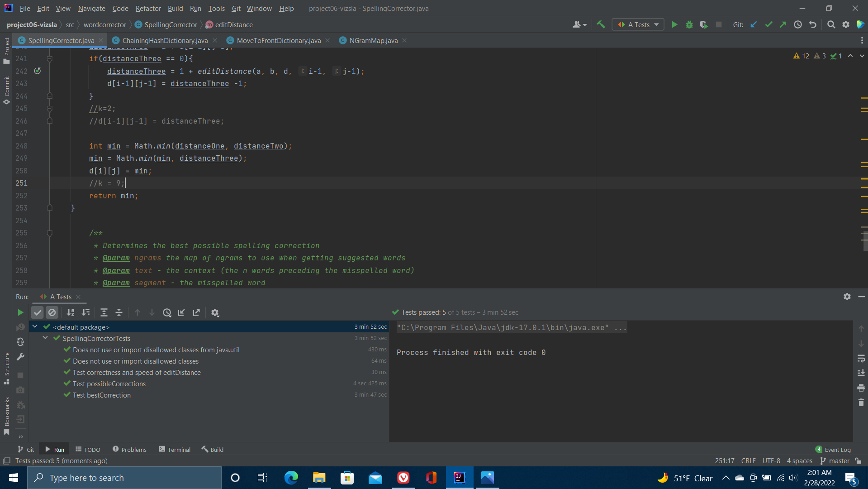The image size is (868, 489).
Task: Click the editor vertical scrollbar thumb
Action: point(865,240)
